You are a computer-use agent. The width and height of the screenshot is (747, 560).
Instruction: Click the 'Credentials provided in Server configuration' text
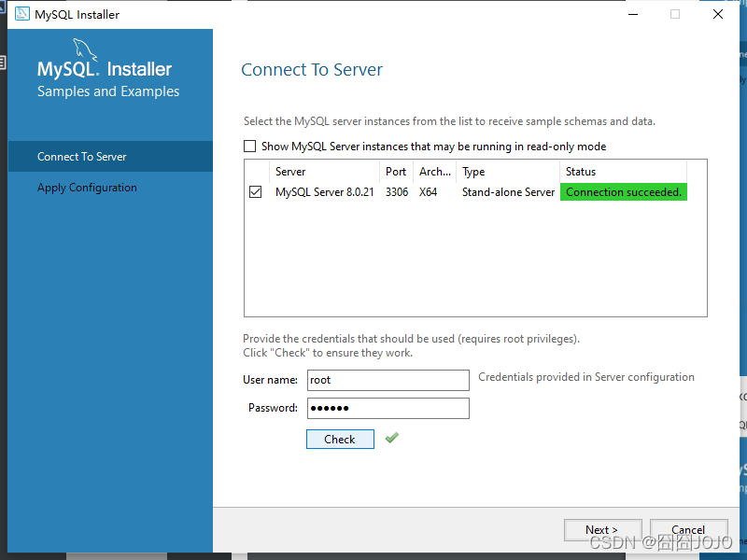tap(586, 377)
